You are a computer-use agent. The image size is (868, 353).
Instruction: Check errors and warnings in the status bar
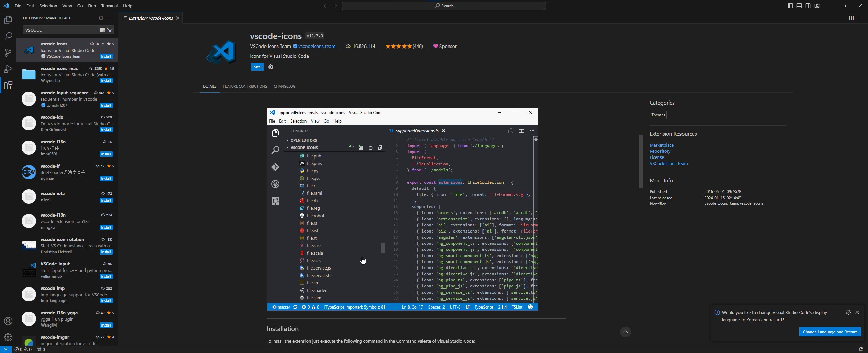pos(23,349)
